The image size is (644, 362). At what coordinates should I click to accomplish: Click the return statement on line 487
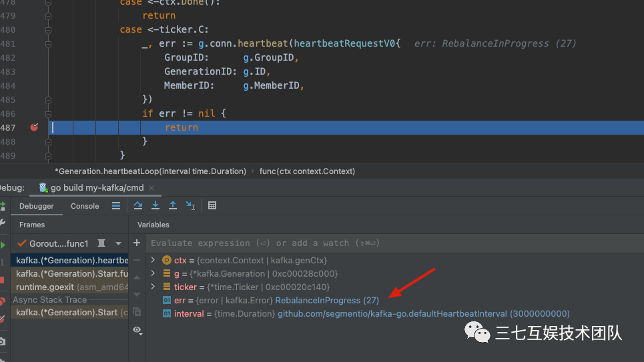[x=181, y=127]
